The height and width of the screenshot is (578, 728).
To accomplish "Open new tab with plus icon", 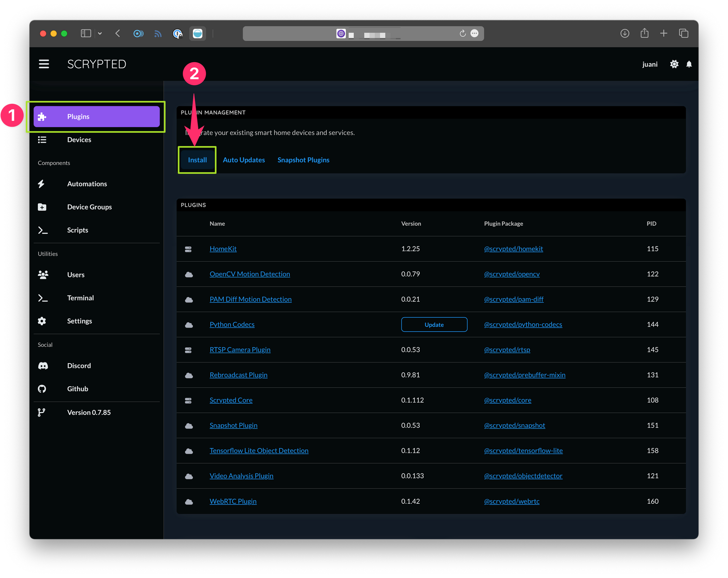I will [x=664, y=33].
